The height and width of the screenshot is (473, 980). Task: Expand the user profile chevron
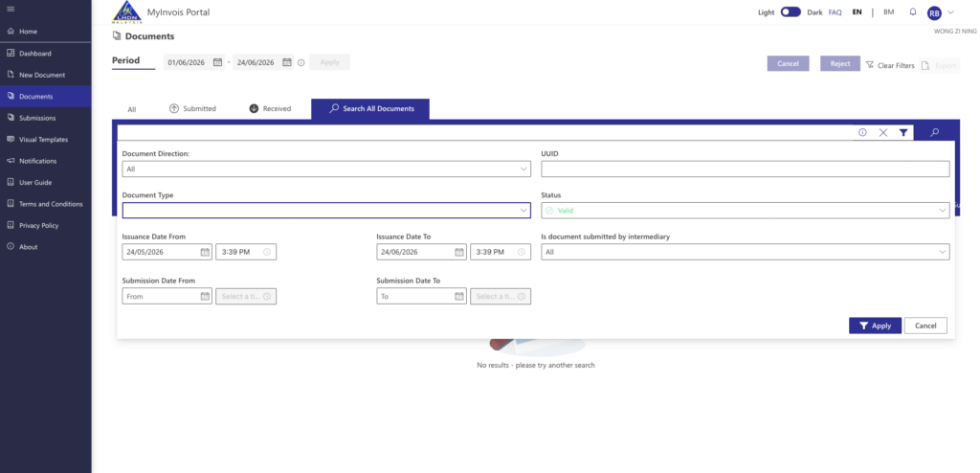coord(951,11)
